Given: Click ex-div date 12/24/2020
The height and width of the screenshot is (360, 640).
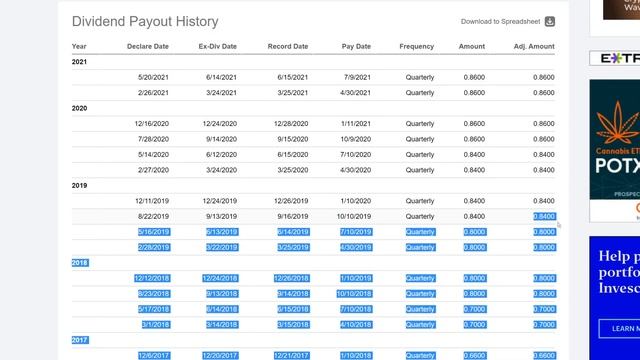Looking at the screenshot, I should click(220, 124).
